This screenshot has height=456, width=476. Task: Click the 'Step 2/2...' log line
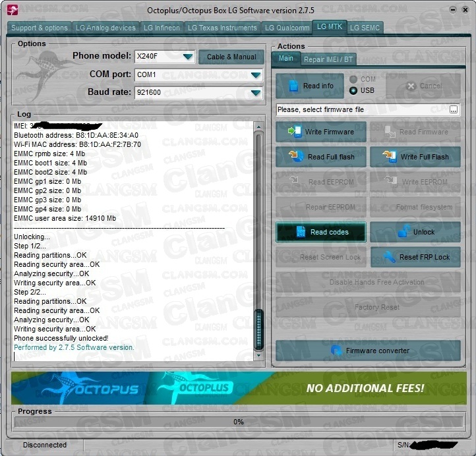30,292
